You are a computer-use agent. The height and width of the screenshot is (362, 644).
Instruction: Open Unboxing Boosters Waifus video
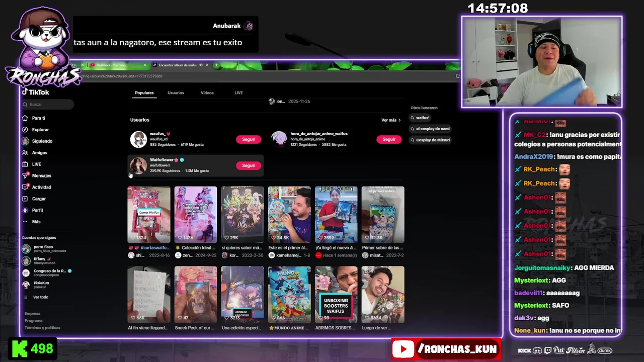(336, 295)
